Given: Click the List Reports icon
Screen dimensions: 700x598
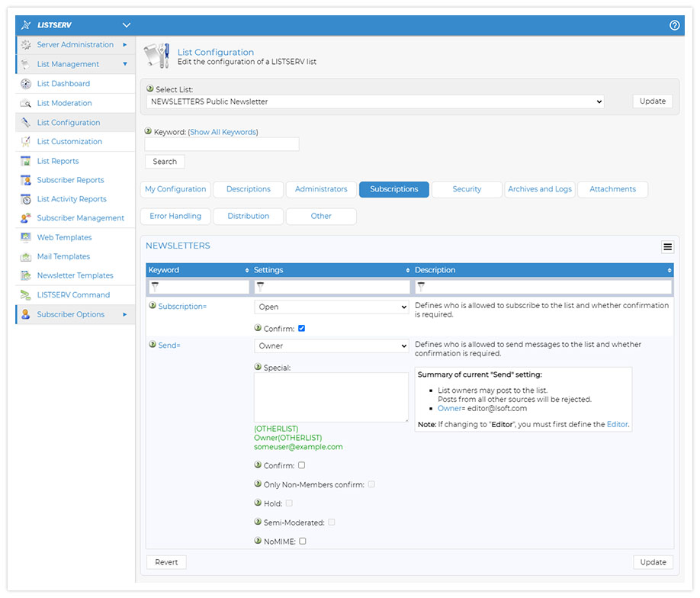Looking at the screenshot, I should (x=26, y=161).
